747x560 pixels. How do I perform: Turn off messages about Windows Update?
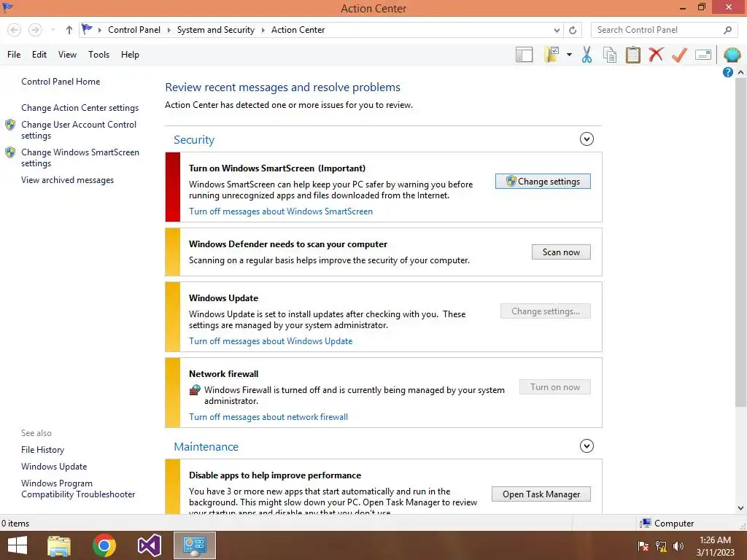tap(271, 341)
